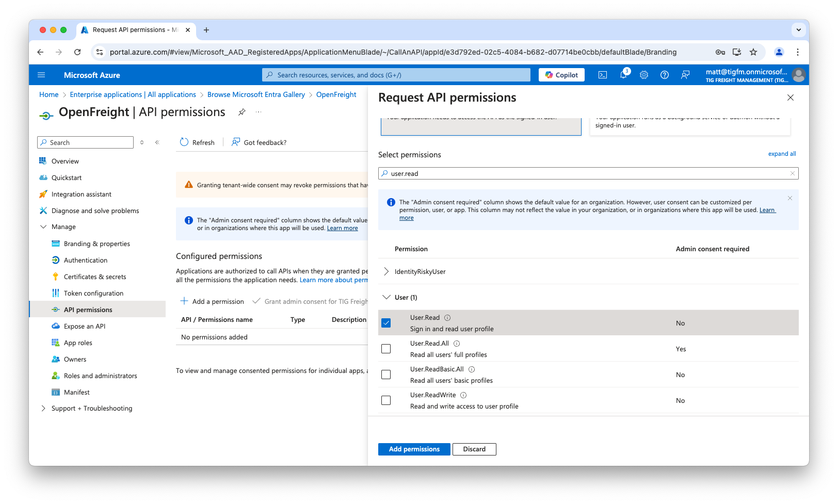838x504 pixels.
Task: Reload the browser page
Action: click(77, 52)
